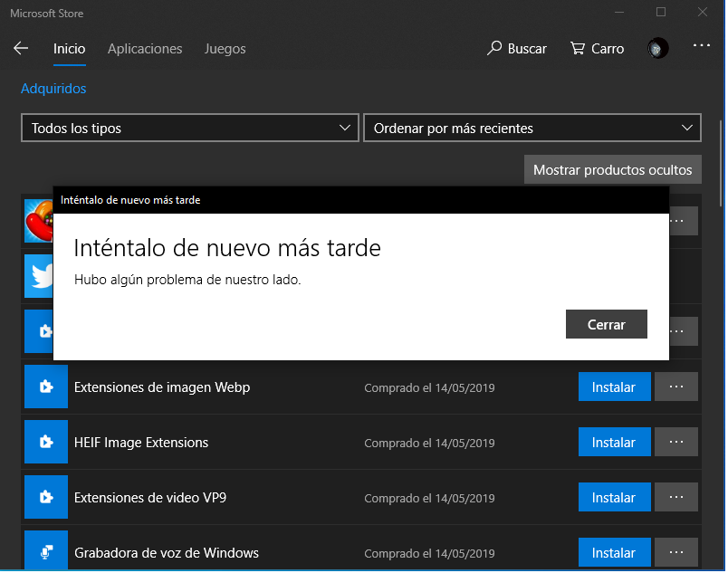The height and width of the screenshot is (573, 728).
Task: Click Extensiones de video VP9 title
Action: (150, 497)
